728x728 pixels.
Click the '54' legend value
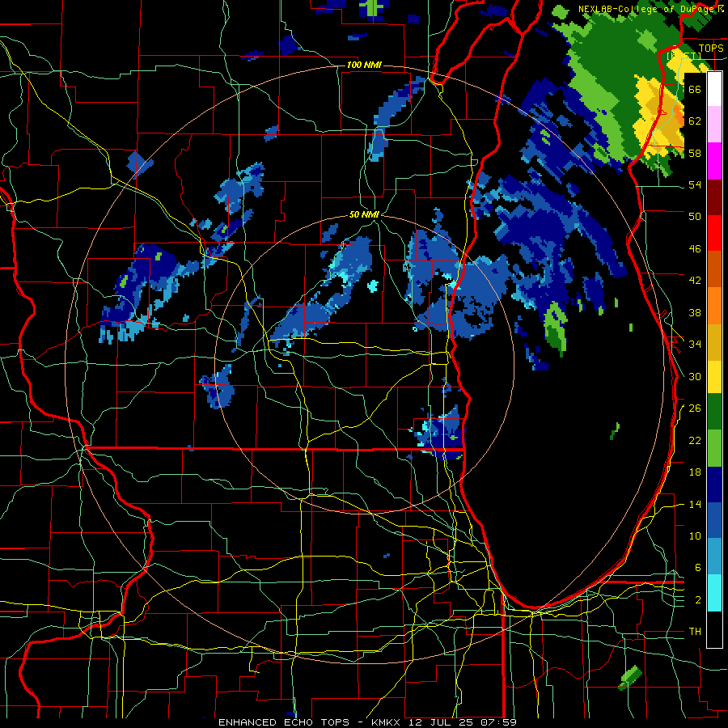tap(695, 184)
